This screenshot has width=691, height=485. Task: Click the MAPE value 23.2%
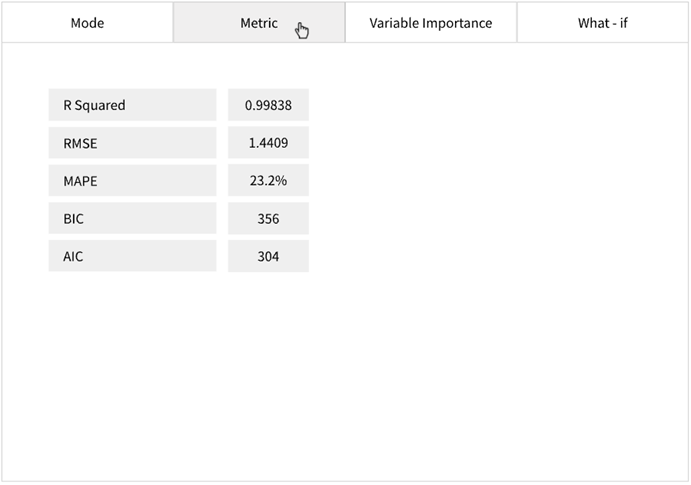pyautogui.click(x=268, y=181)
